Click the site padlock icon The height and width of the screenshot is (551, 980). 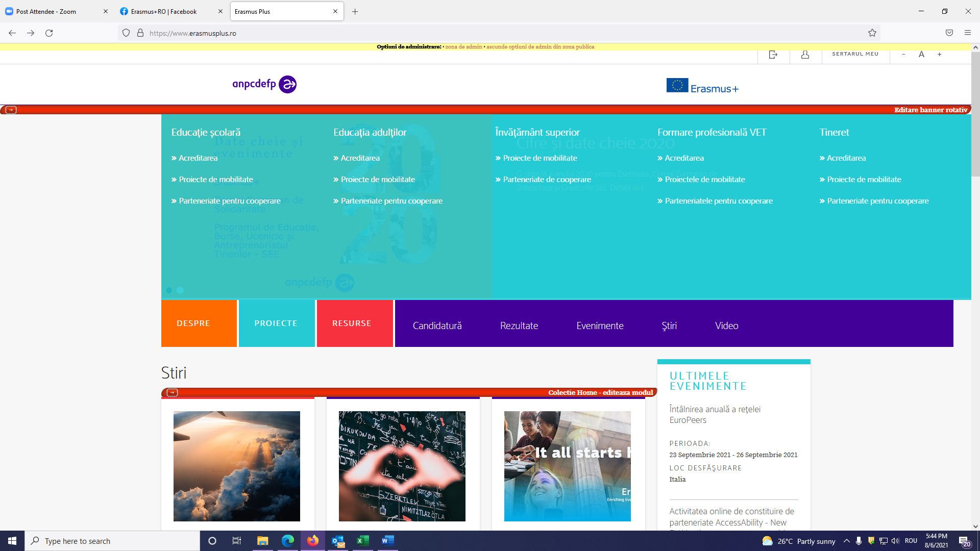[x=140, y=33]
